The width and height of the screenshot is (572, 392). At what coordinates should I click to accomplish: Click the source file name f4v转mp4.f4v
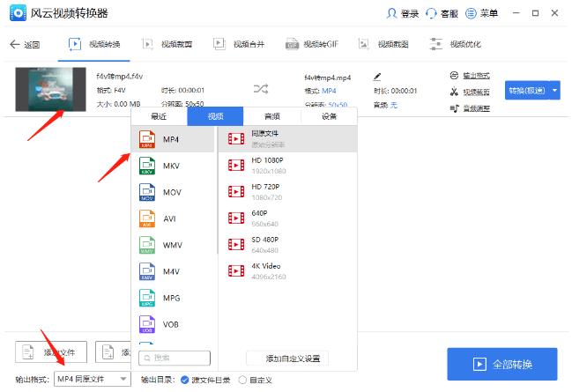(x=120, y=77)
